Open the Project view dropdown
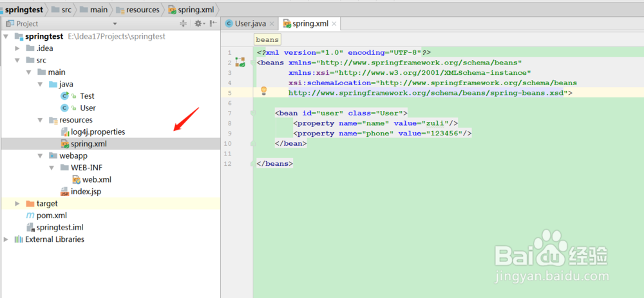644x298 pixels. point(115,24)
